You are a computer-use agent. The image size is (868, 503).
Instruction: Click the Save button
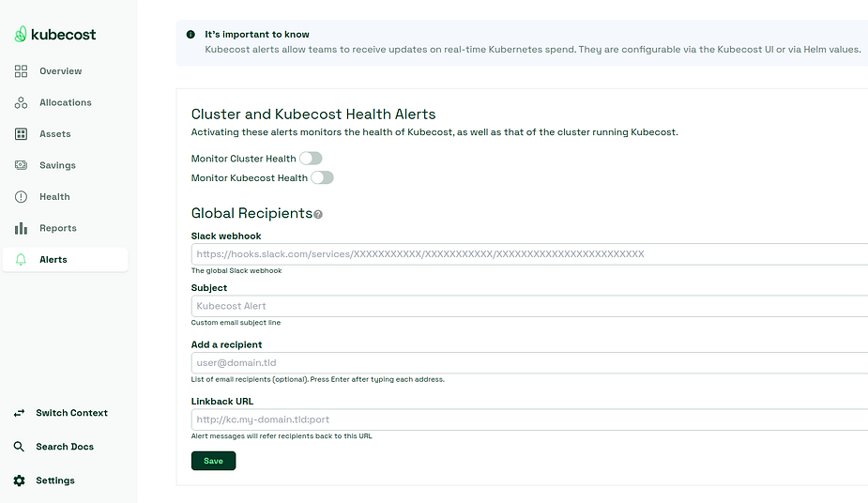coord(213,461)
